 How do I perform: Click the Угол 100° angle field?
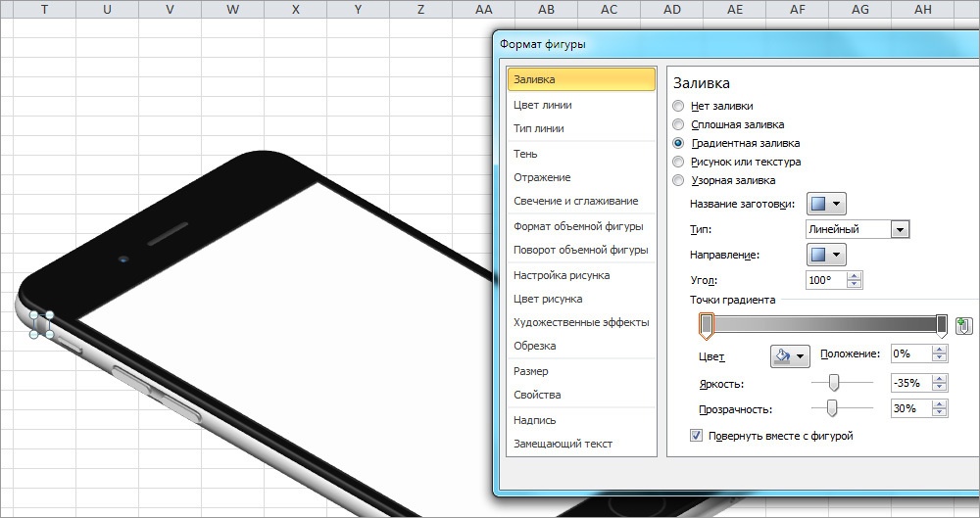[826, 280]
